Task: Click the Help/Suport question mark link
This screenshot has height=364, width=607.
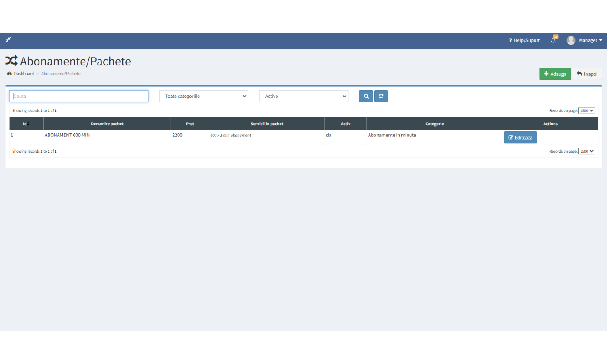Action: pyautogui.click(x=524, y=40)
